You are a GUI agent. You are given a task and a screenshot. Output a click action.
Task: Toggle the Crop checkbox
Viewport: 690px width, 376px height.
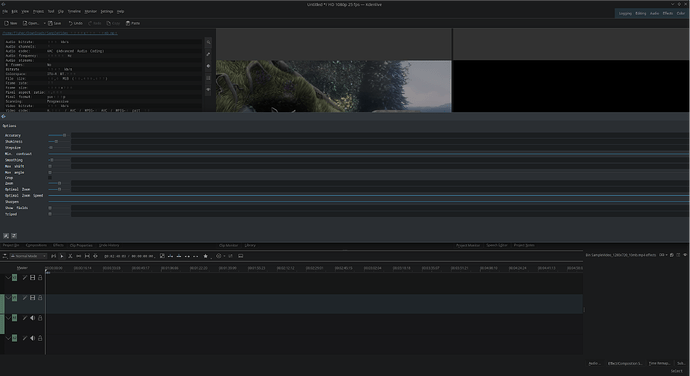50,178
